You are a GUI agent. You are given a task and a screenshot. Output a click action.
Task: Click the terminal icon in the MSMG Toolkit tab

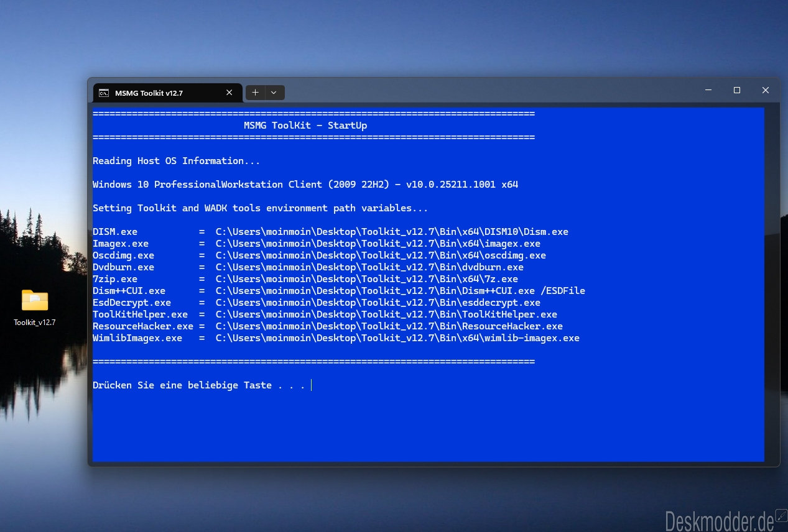coord(104,93)
